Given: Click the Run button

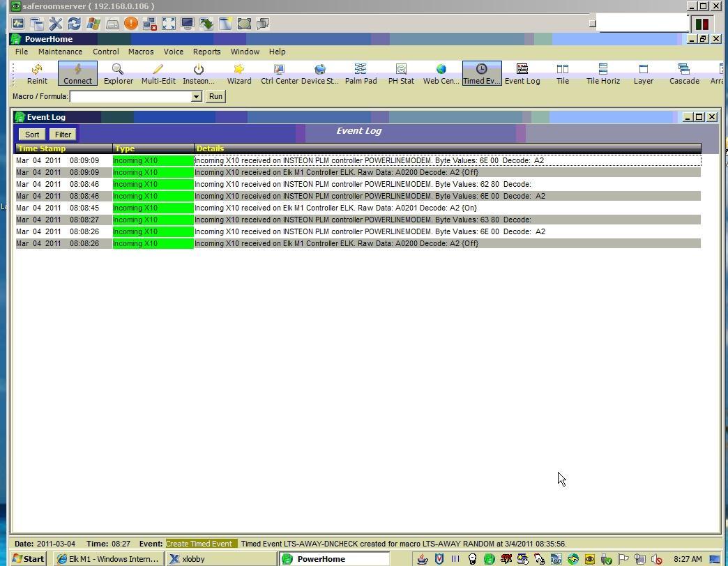Looking at the screenshot, I should [x=215, y=96].
